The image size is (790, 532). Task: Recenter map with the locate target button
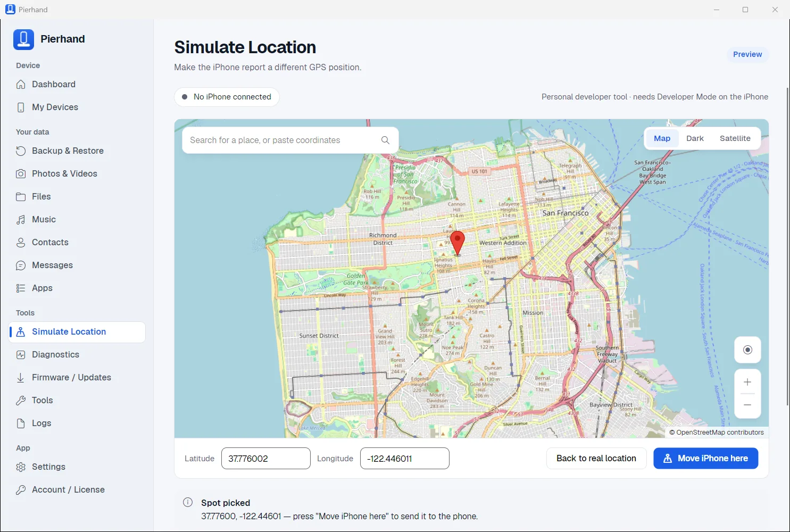point(747,350)
